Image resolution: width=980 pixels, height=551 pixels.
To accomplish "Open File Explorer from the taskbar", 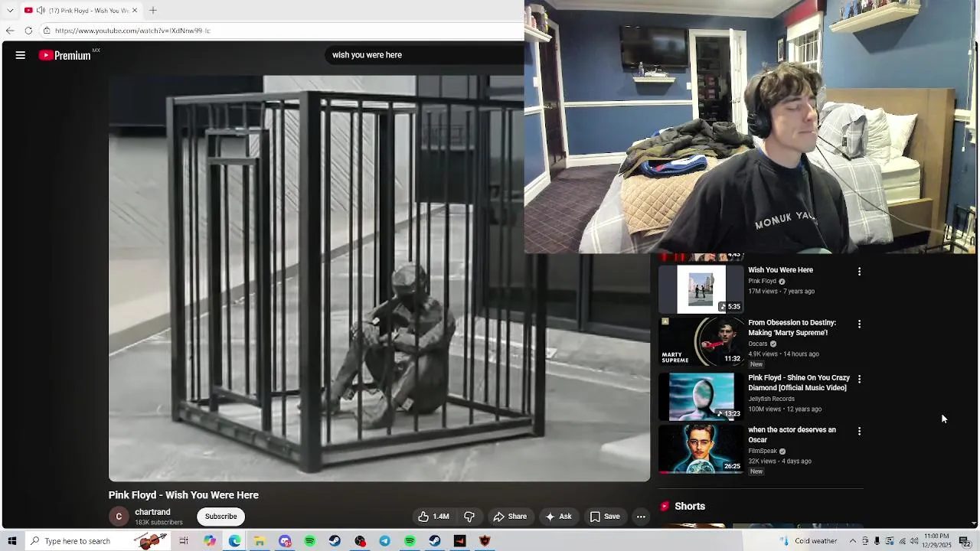I will [260, 541].
